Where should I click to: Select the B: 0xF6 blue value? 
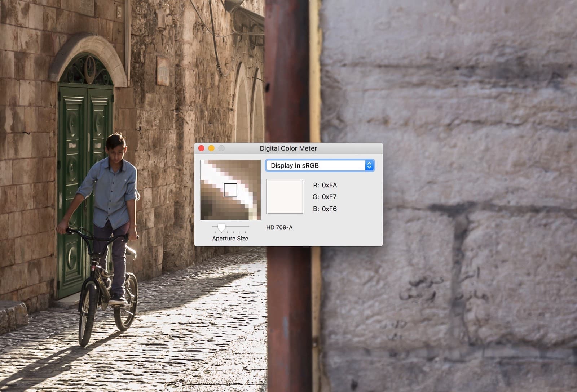pos(325,209)
